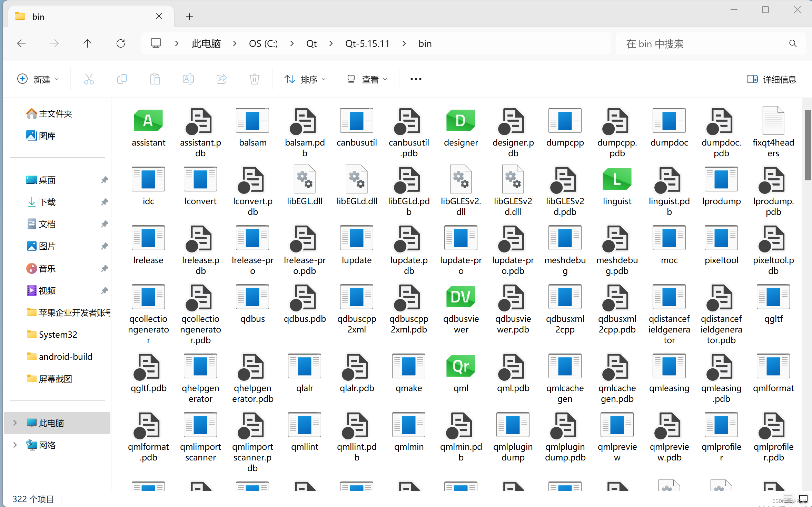Select the balsam executable icon
Image resolution: width=812 pixels, height=507 pixels.
click(252, 121)
